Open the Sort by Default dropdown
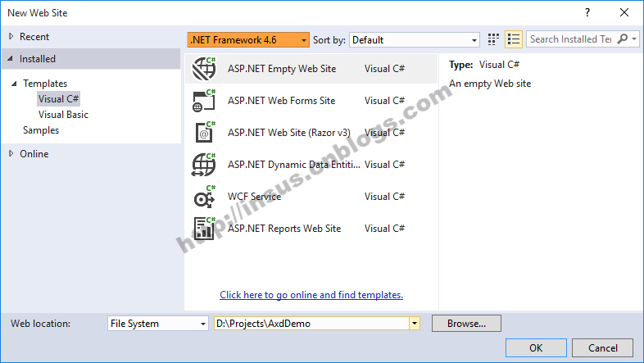The height and width of the screenshot is (363, 644). pyautogui.click(x=415, y=40)
